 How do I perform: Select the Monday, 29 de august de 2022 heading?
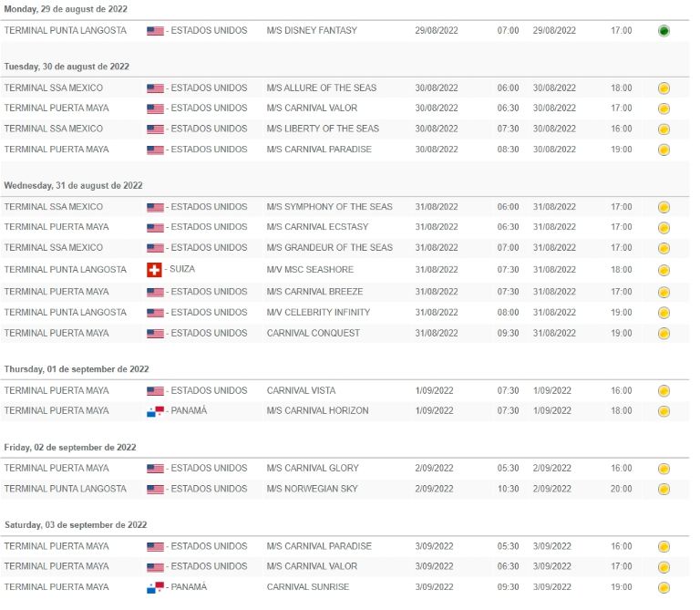pyautogui.click(x=66, y=9)
